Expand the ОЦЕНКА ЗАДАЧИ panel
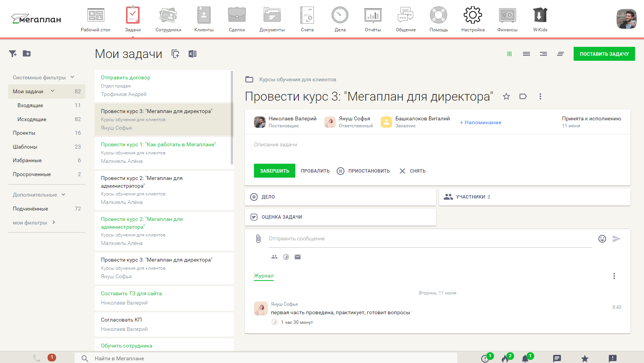The height and width of the screenshot is (363, 644). [340, 217]
